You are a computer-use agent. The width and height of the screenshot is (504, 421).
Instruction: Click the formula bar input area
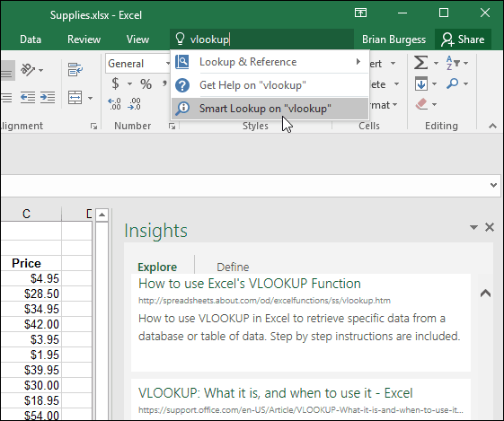(244, 186)
